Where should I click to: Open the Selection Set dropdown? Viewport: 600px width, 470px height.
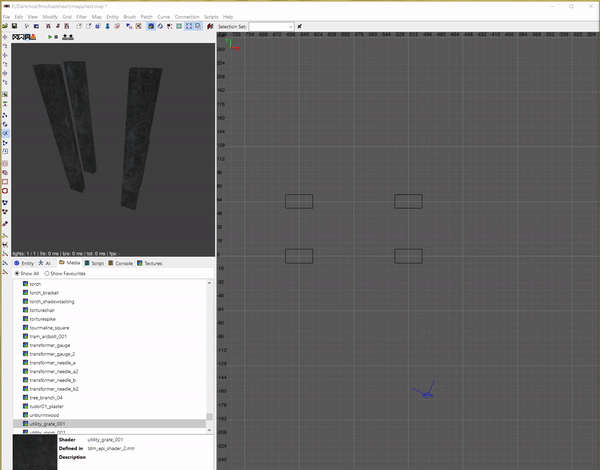pos(290,26)
